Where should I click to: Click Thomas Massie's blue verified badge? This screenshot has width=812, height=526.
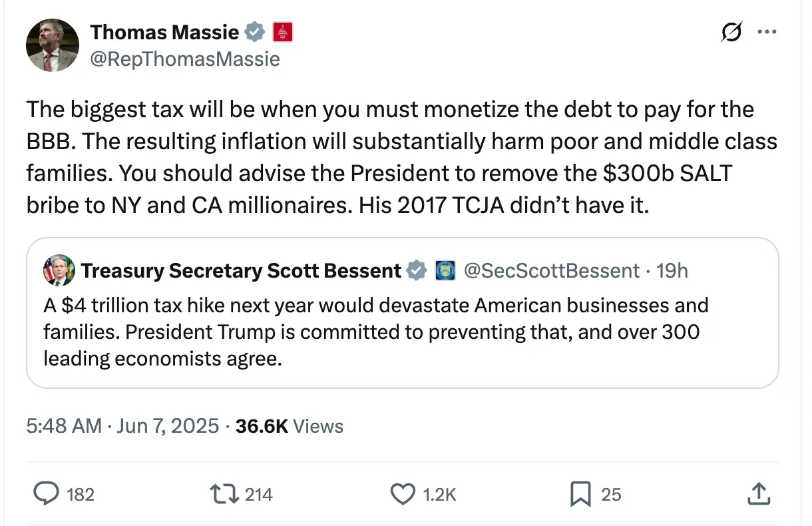coord(255,32)
